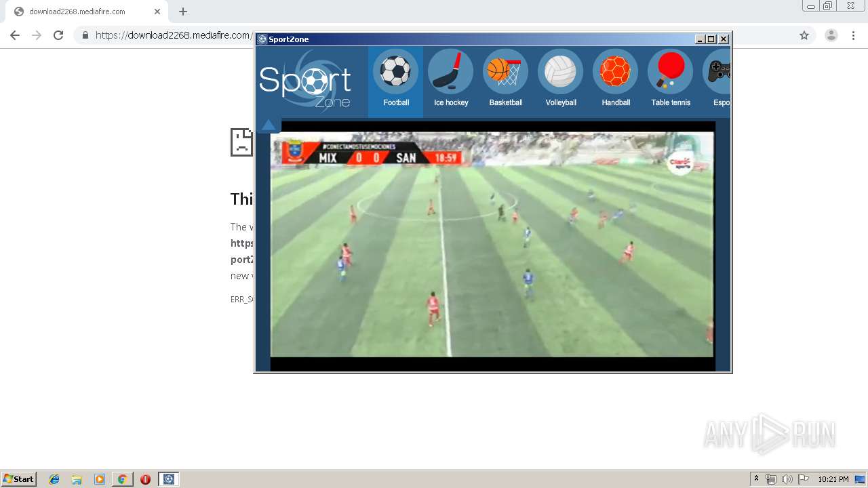Open Opera browser from taskbar
Viewport: 868px width, 488px height.
145,479
